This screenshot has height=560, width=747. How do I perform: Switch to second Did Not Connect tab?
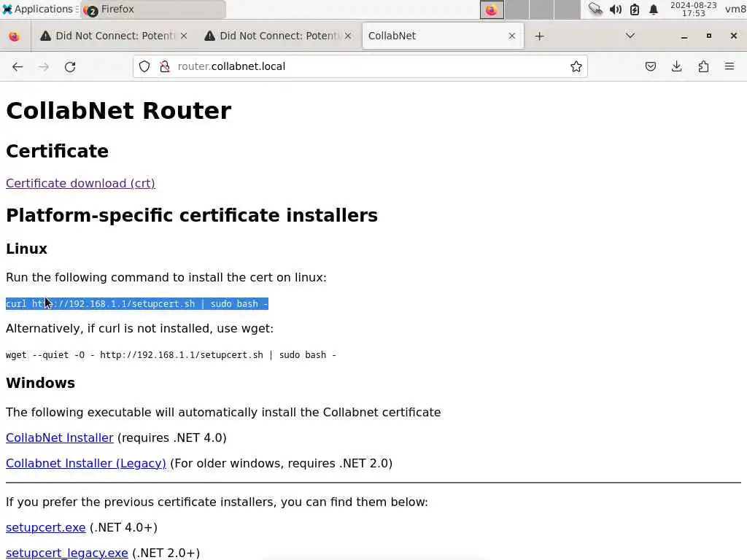click(x=279, y=36)
